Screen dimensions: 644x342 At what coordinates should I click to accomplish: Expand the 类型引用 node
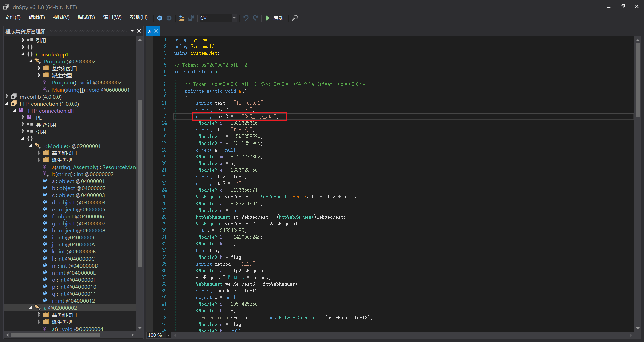(23, 125)
